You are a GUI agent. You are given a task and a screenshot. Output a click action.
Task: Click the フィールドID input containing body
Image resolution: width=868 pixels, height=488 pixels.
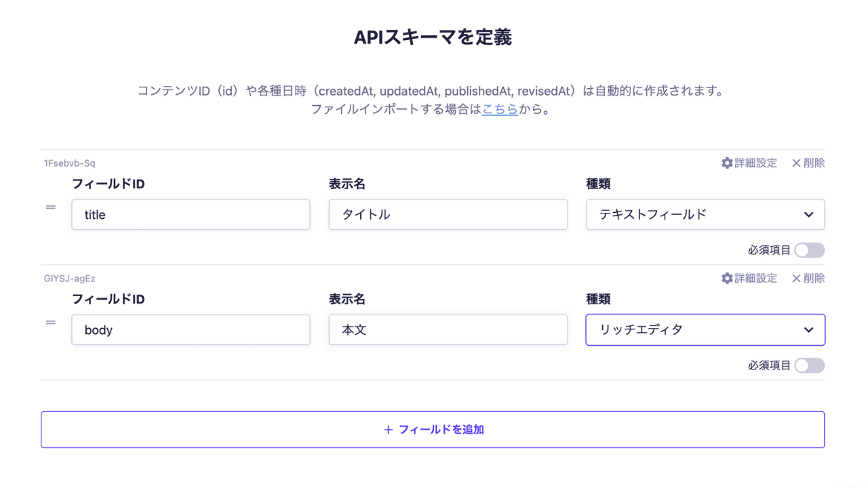(x=191, y=330)
